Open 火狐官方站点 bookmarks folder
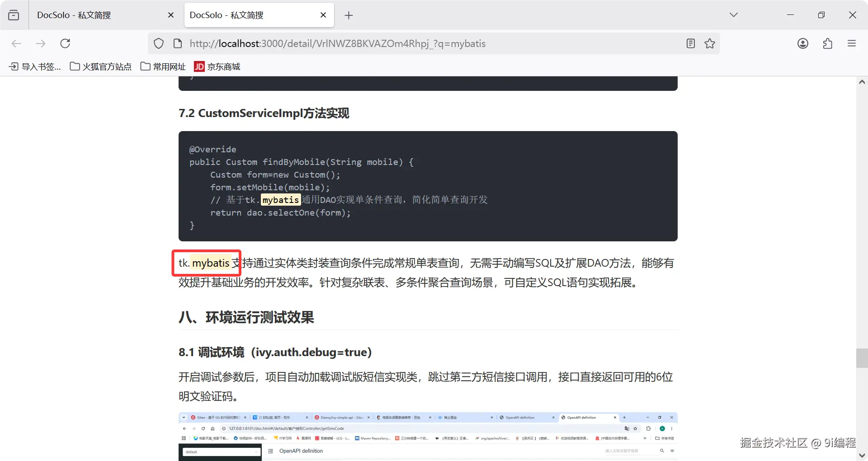Screen dimensions: 868x461 (x=100, y=66)
